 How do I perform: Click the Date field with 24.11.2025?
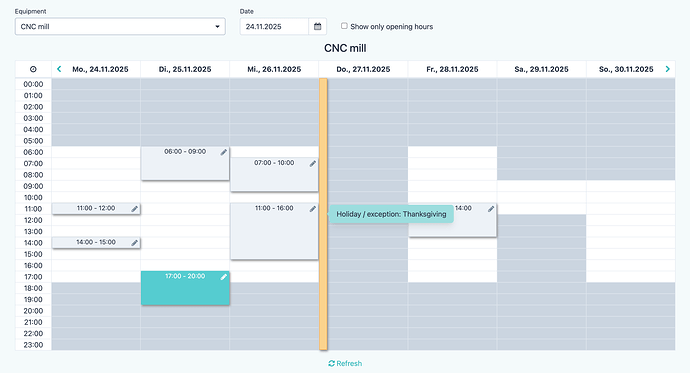pos(274,26)
